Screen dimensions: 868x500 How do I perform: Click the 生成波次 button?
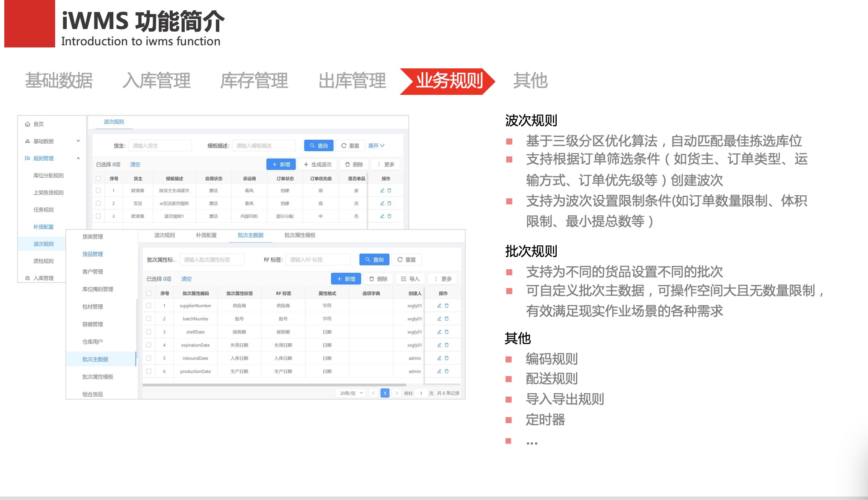click(318, 165)
